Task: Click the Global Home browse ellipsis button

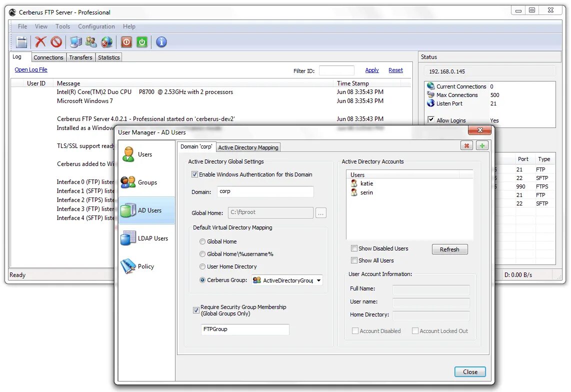Action: pos(321,213)
